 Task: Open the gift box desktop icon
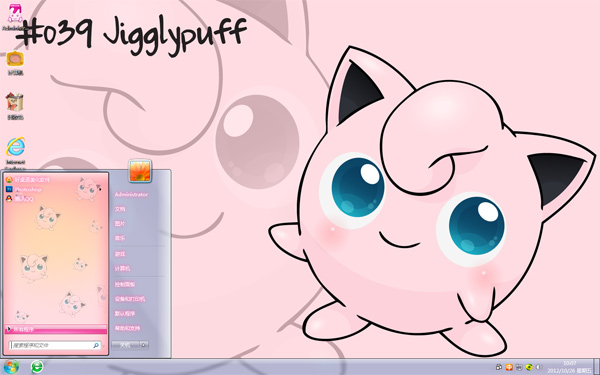[15, 103]
